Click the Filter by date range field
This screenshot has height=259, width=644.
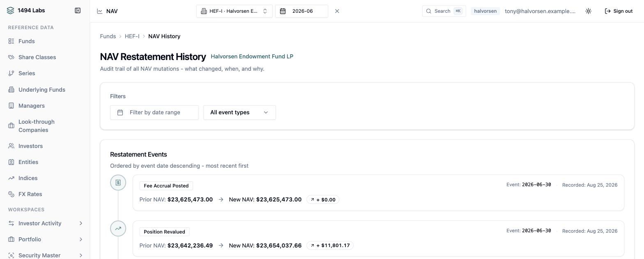[x=154, y=112]
